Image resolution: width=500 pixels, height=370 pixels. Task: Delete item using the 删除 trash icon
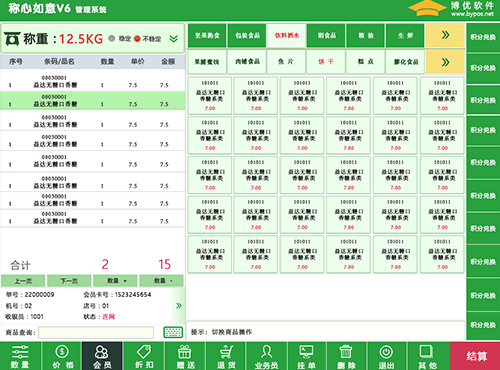(346, 356)
